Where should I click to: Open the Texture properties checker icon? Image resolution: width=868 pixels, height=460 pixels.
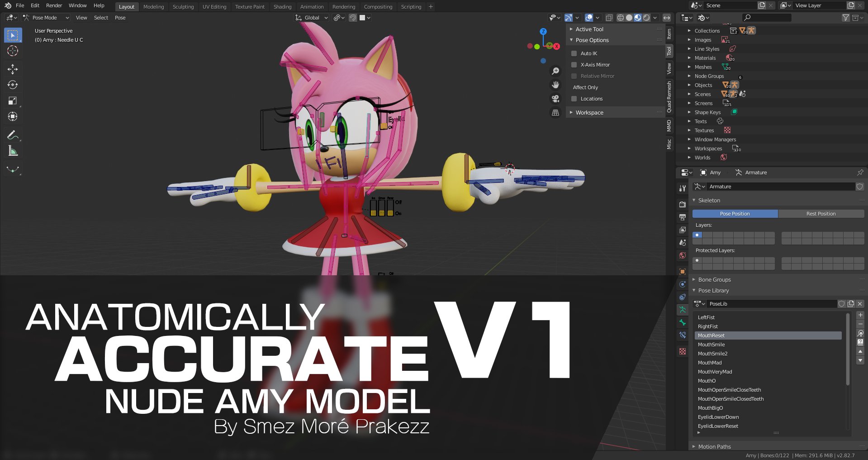(x=683, y=351)
